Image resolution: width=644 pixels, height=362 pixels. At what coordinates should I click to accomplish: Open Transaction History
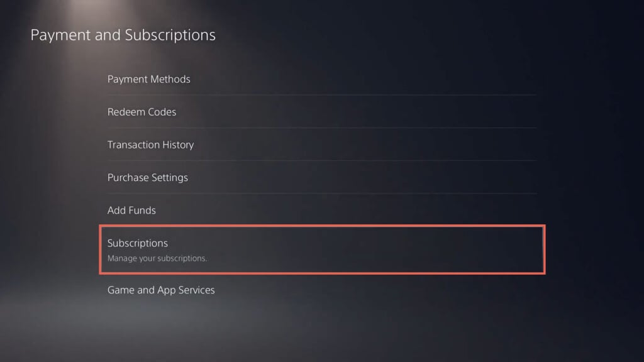coord(150,145)
